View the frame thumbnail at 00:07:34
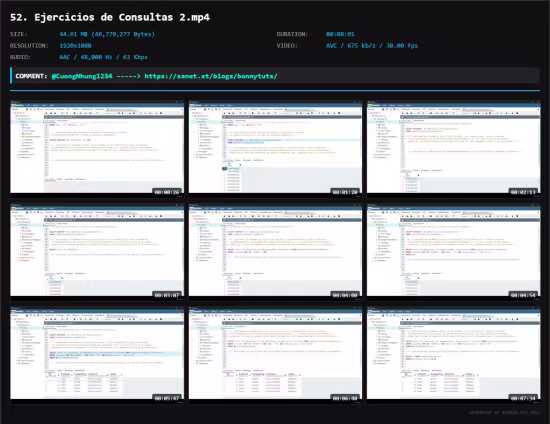The image size is (550, 424). point(454,355)
